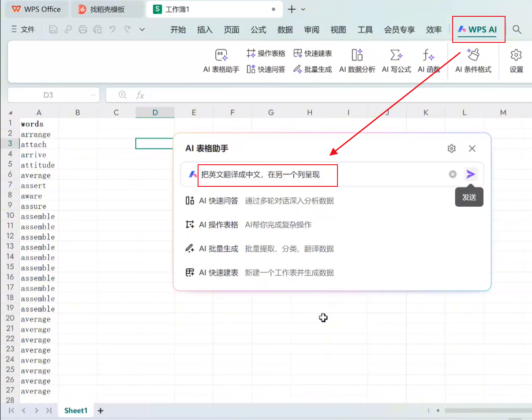Open a new tab with plus button
Screen dimensions: 532x420
292,9
